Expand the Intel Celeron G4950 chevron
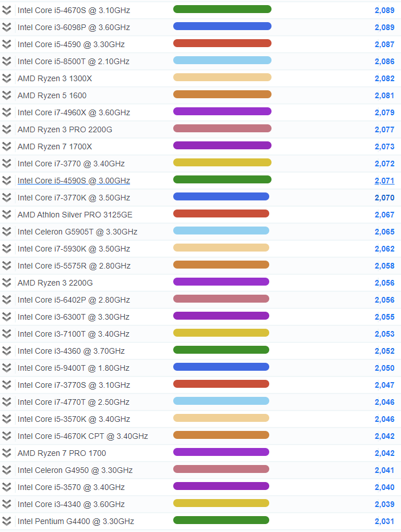This screenshot has width=401, height=532. 6,470
